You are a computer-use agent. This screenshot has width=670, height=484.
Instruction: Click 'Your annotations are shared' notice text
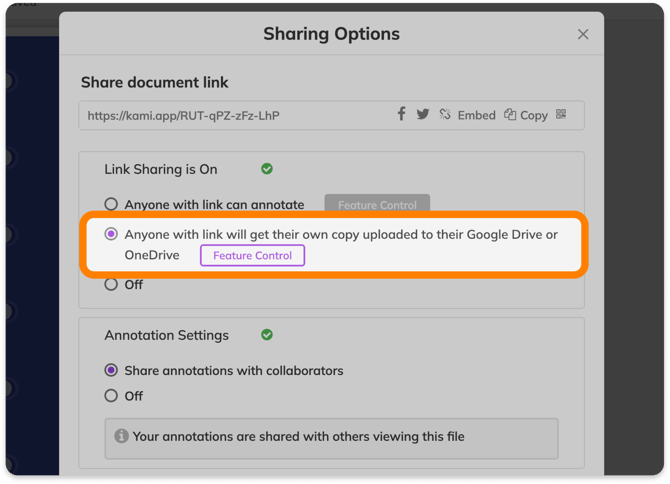pos(298,437)
